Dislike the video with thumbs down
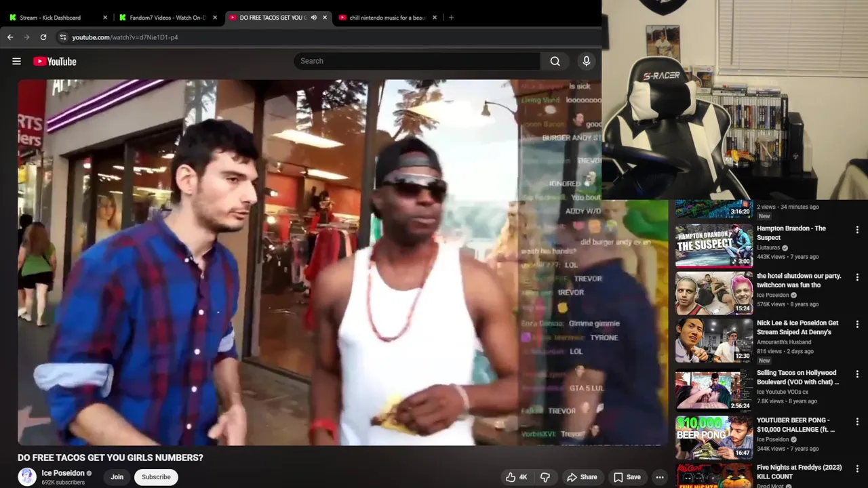 (545, 477)
